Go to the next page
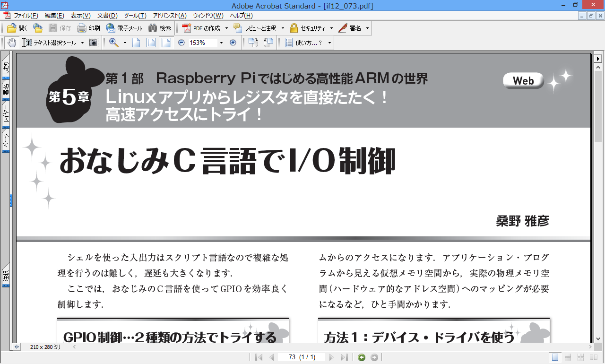 click(x=331, y=357)
